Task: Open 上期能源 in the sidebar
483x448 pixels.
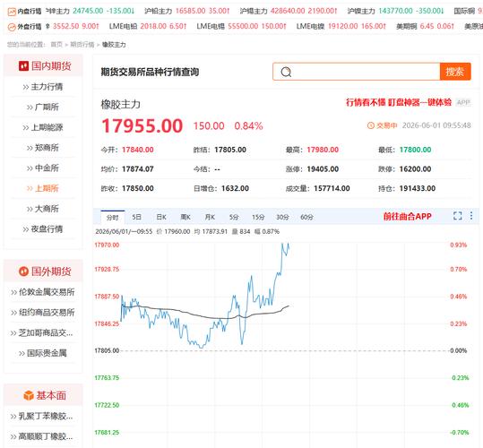Action: (x=43, y=127)
